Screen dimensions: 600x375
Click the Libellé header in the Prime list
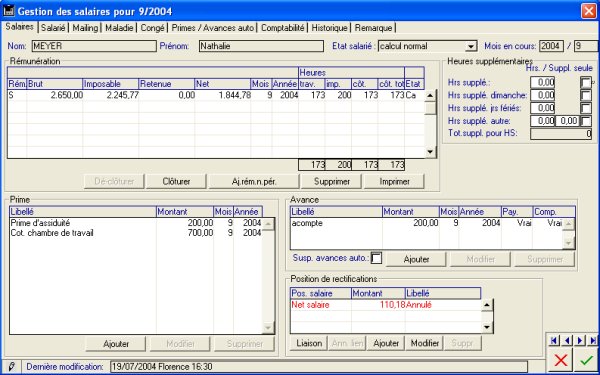83,212
